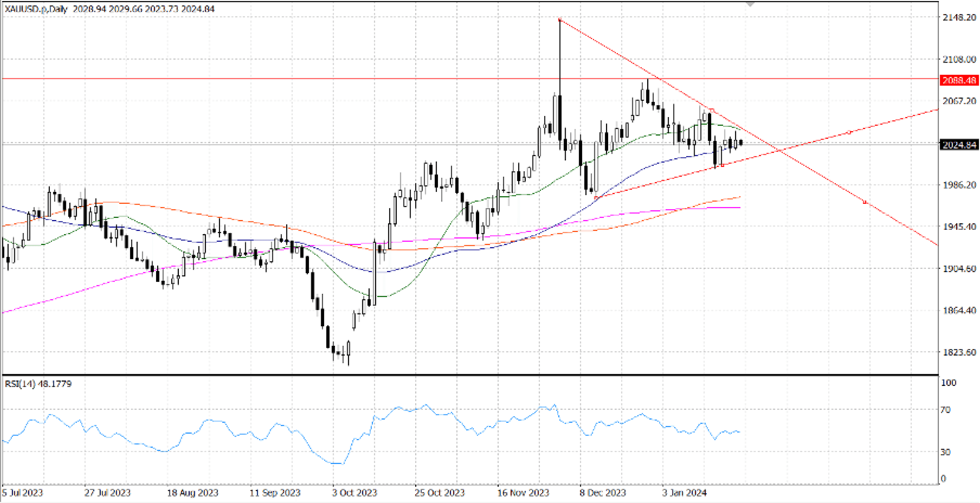
Task: Click the red 2088.48 price level label
Action: tap(959, 80)
